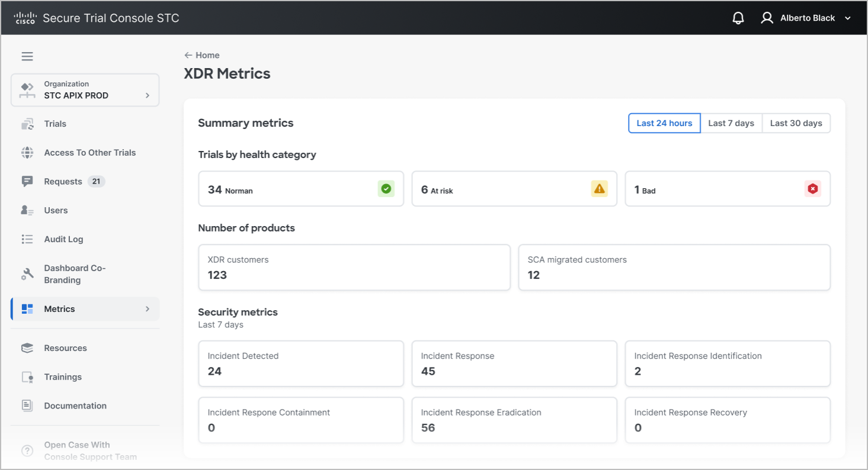Click the Audit Log list icon
Image resolution: width=868 pixels, height=470 pixels.
coord(27,239)
